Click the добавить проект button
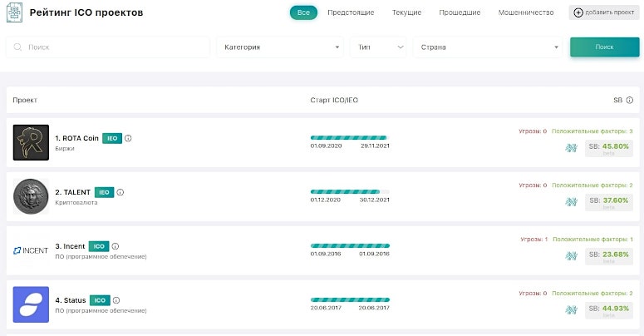The image size is (644, 336). pyautogui.click(x=604, y=12)
